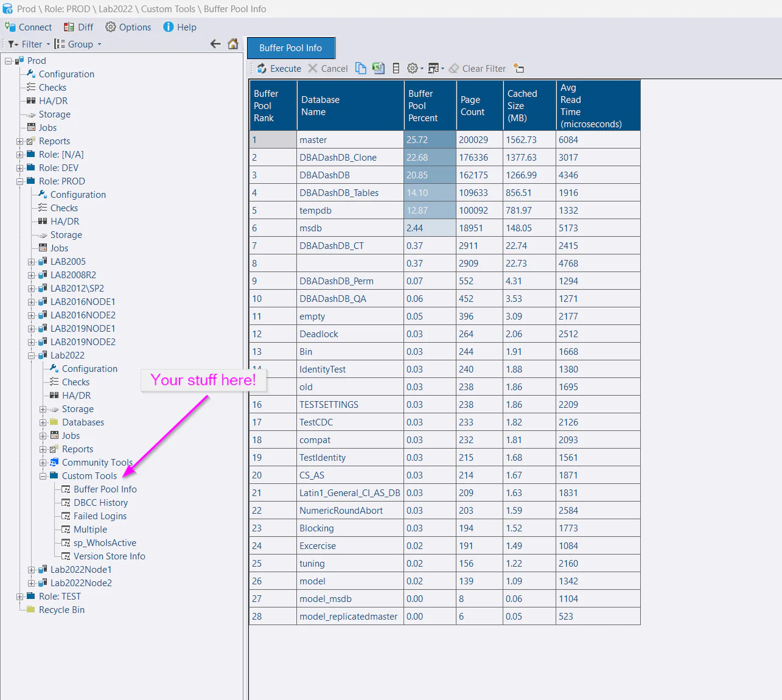Open the Options menu
This screenshot has width=782, height=700.
pyautogui.click(x=128, y=27)
